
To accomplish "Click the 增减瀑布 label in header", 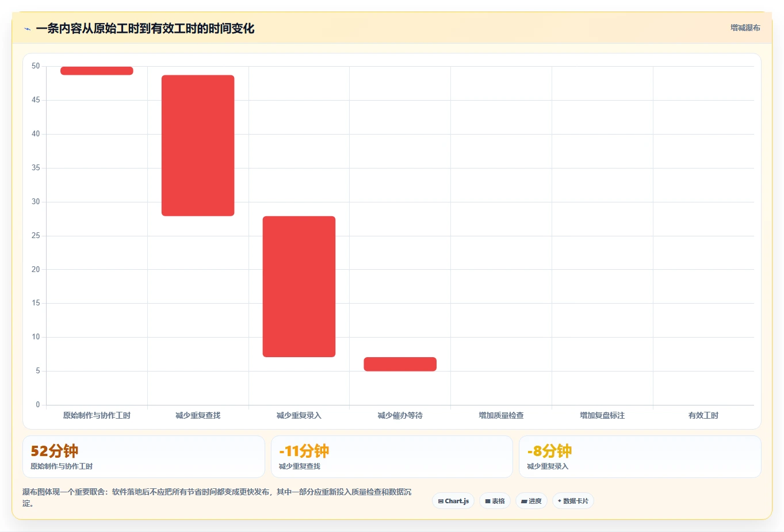I will [x=745, y=28].
